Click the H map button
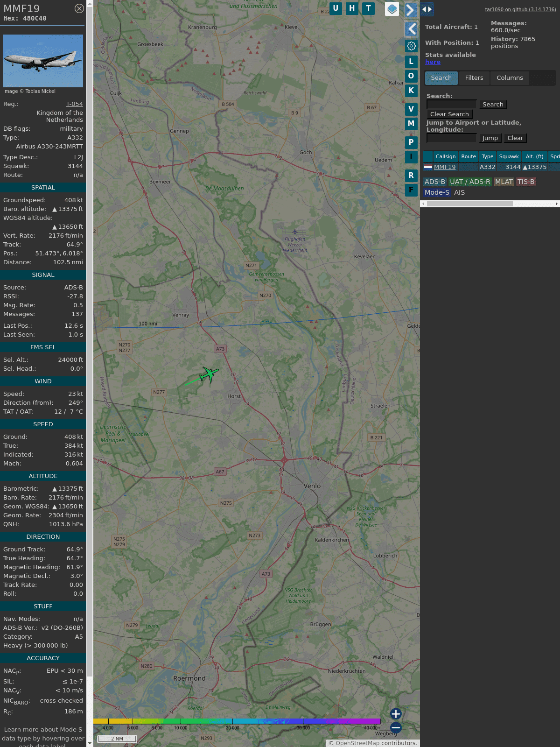This screenshot has width=560, height=747. 352,8
